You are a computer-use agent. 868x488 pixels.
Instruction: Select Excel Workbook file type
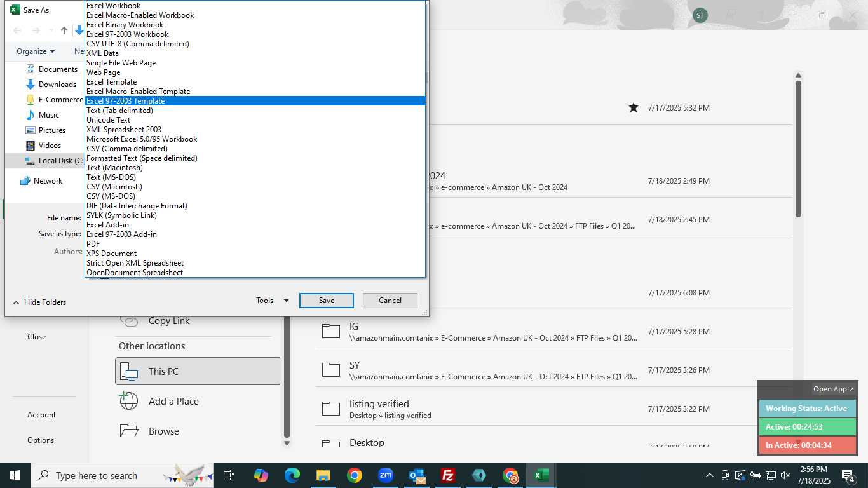click(255, 6)
